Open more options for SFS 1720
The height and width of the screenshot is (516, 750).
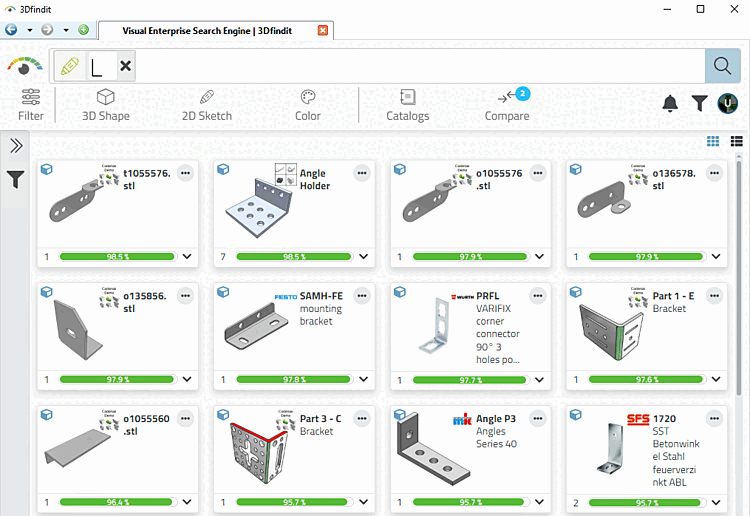pyautogui.click(x=715, y=419)
